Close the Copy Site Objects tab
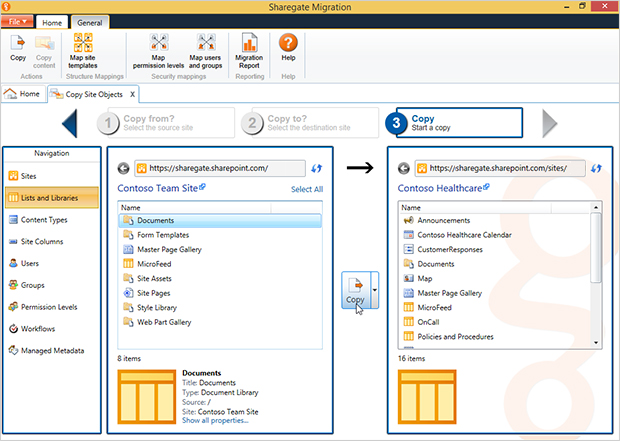This screenshot has height=441, width=620. click(132, 94)
